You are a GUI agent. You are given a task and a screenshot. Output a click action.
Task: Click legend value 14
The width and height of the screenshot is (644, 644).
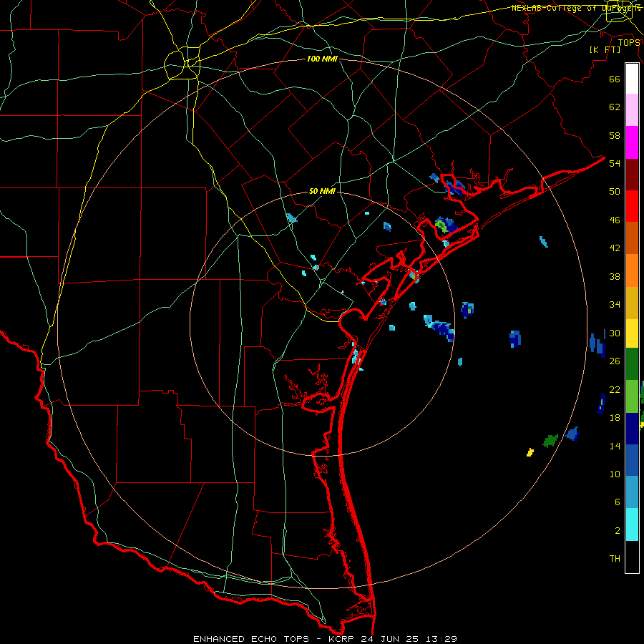(615, 446)
